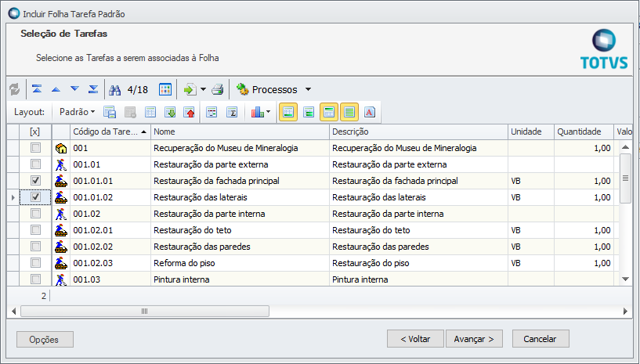Select the Pintura interna row name cell

pyautogui.click(x=240, y=279)
